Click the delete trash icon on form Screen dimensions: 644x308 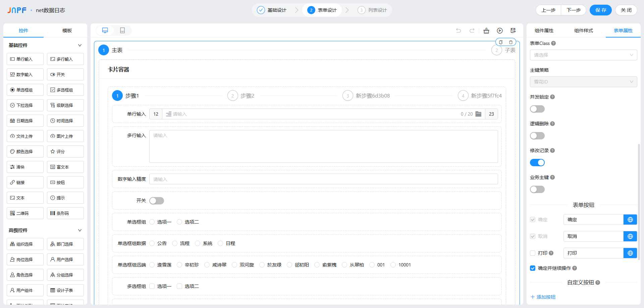tap(511, 42)
